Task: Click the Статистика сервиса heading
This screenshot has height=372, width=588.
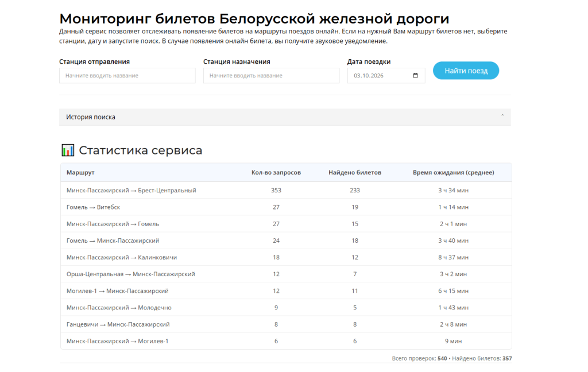Action: pos(140,150)
